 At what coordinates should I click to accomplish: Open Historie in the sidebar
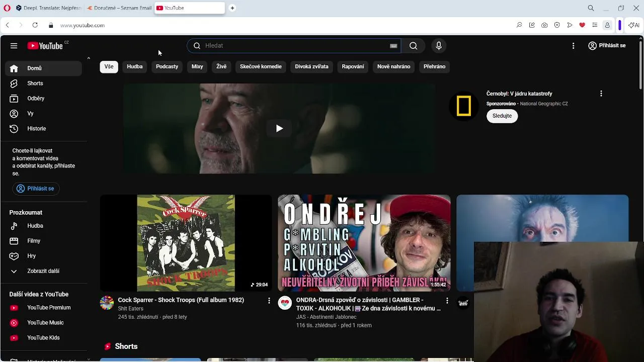click(44, 129)
